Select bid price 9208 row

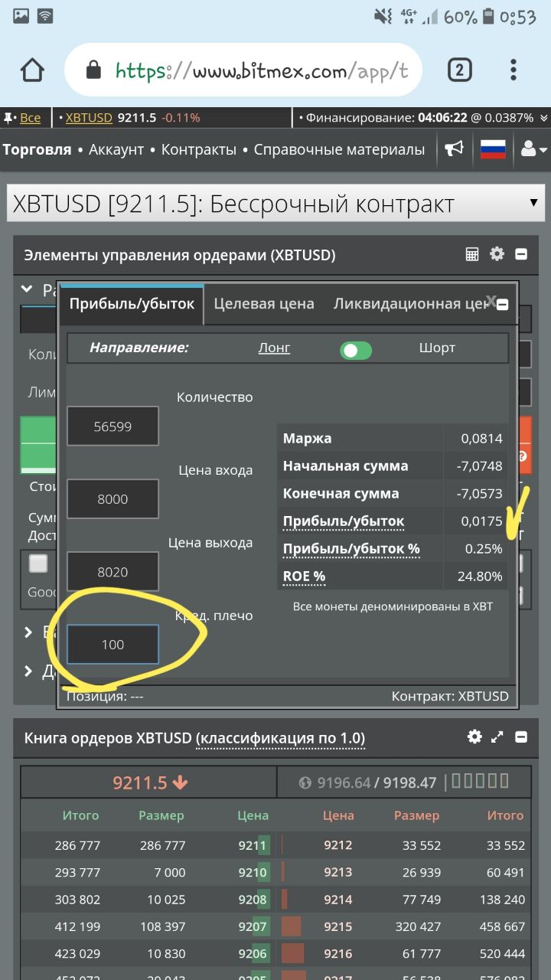(148, 900)
